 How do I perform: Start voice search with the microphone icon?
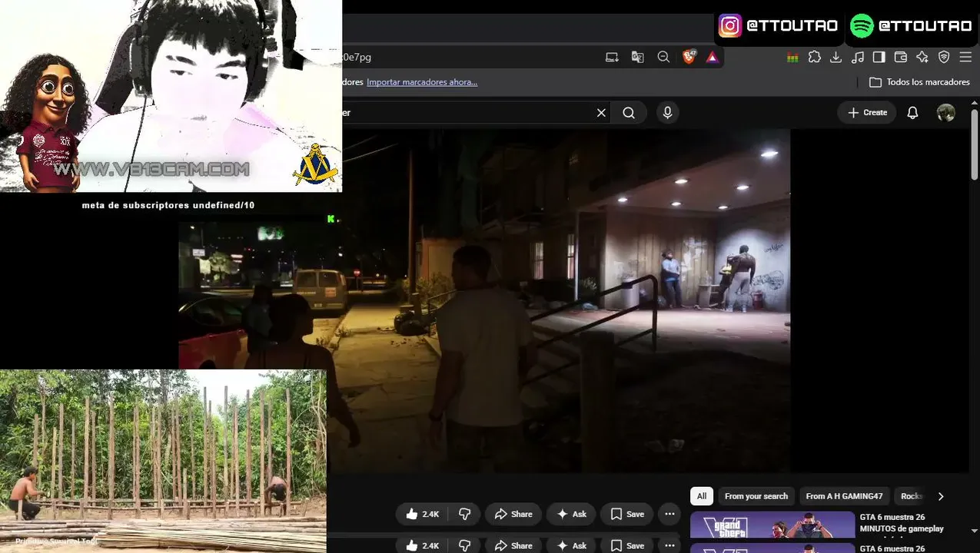click(667, 113)
